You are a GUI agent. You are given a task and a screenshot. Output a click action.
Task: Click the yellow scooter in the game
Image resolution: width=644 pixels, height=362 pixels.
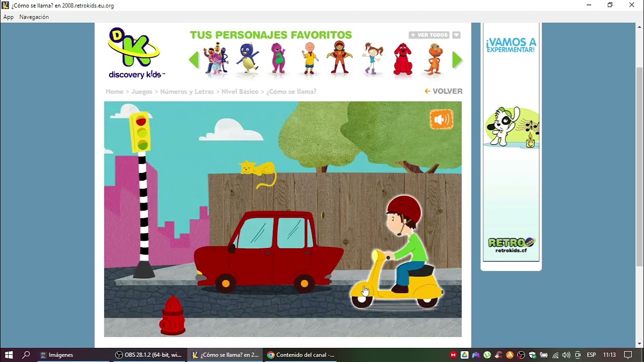click(395, 279)
